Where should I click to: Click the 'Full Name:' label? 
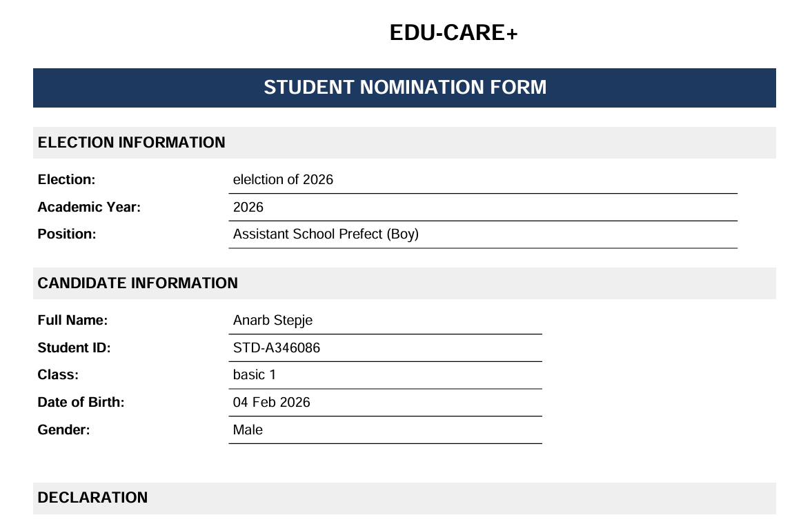point(72,321)
